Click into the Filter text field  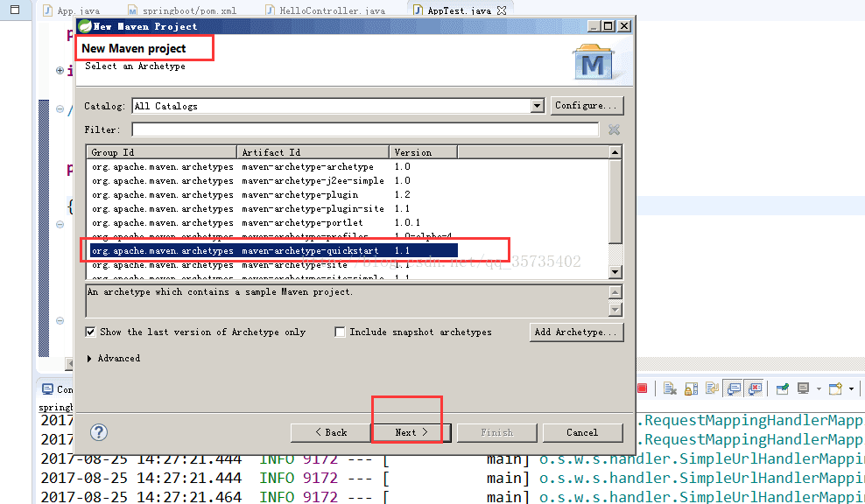pos(365,129)
